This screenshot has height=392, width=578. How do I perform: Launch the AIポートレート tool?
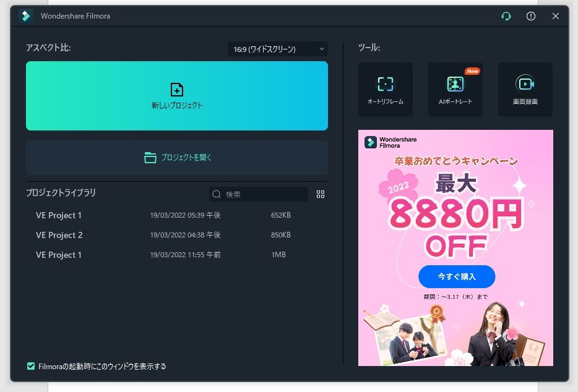click(455, 90)
